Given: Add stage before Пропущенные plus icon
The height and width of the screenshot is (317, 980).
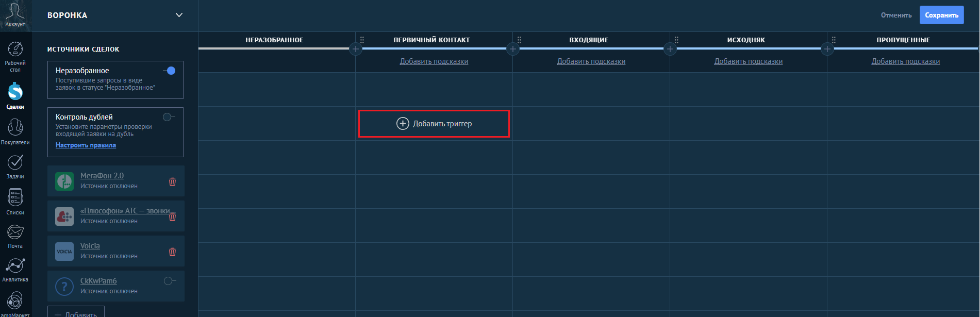Looking at the screenshot, I should tap(827, 49).
